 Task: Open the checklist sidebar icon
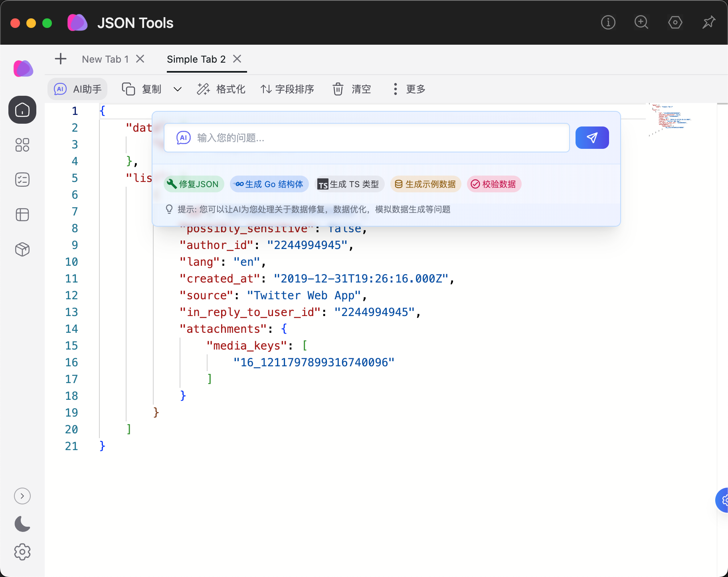22,180
